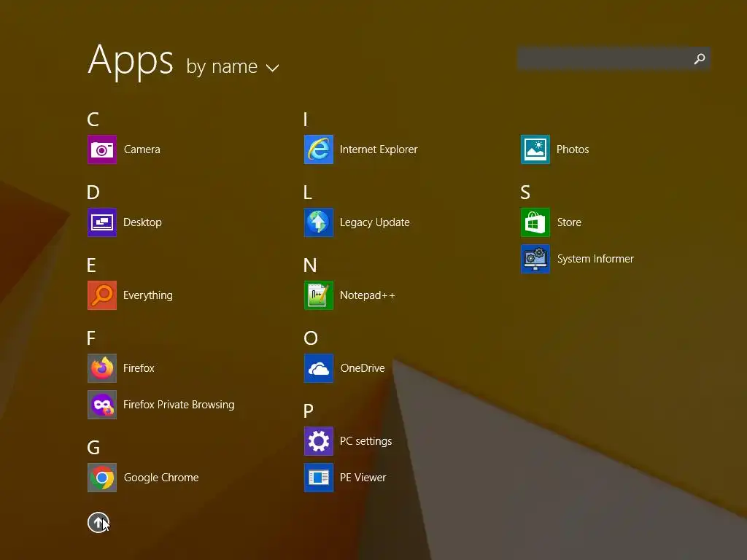Click the "Google Chrome" label text
The width and height of the screenshot is (747, 560).
[161, 478]
